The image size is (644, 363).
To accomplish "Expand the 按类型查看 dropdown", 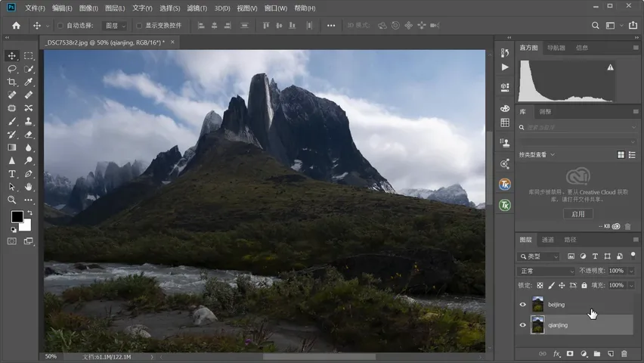I will click(x=537, y=154).
